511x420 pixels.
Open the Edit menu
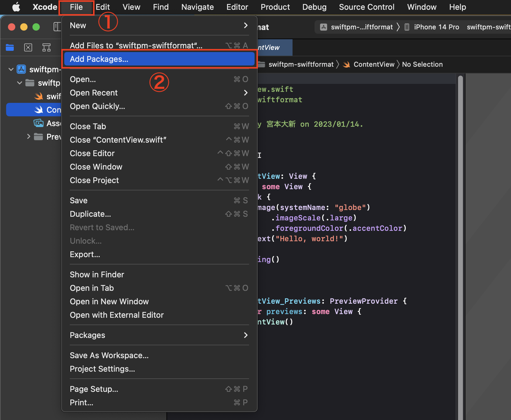tap(103, 7)
